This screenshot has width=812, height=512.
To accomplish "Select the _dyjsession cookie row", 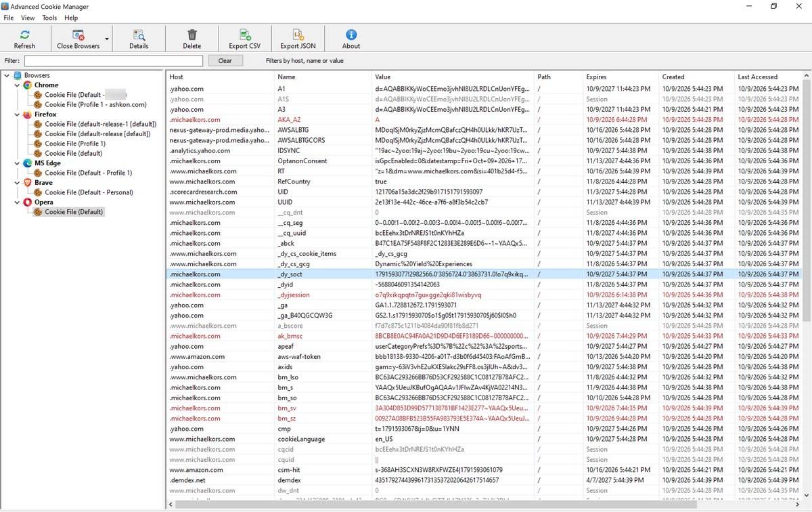I will tap(484, 295).
